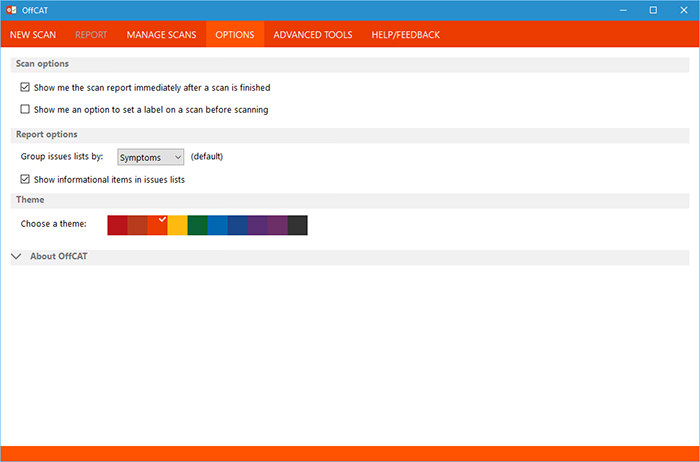Pick the dark gray theme swatch
The height and width of the screenshot is (462, 700).
(x=298, y=225)
